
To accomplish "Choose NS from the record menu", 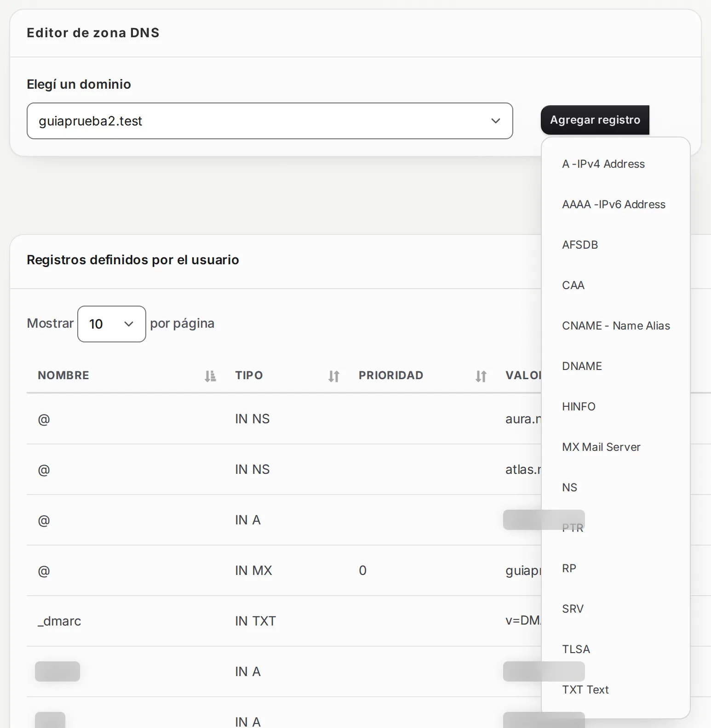I will coord(569,488).
